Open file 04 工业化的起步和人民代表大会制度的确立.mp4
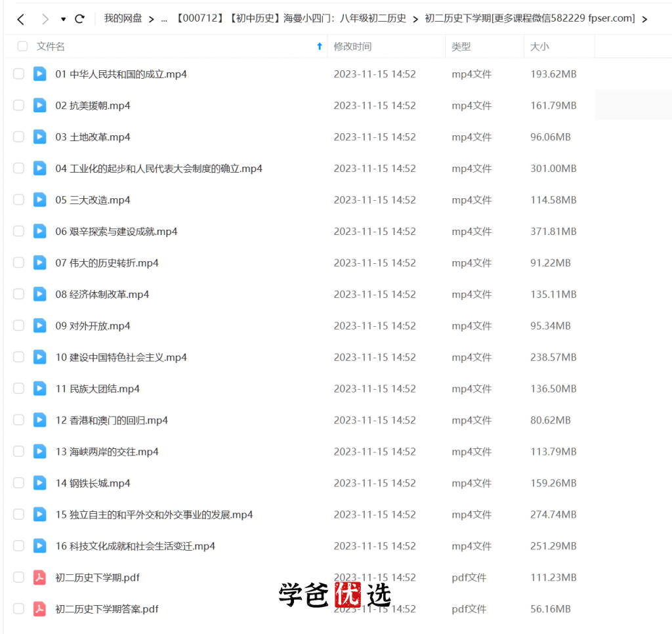 click(159, 169)
